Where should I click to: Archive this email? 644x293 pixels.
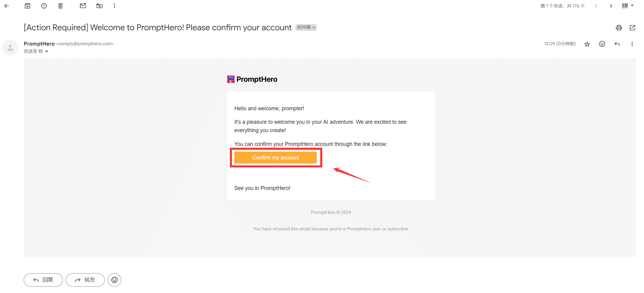(x=27, y=6)
